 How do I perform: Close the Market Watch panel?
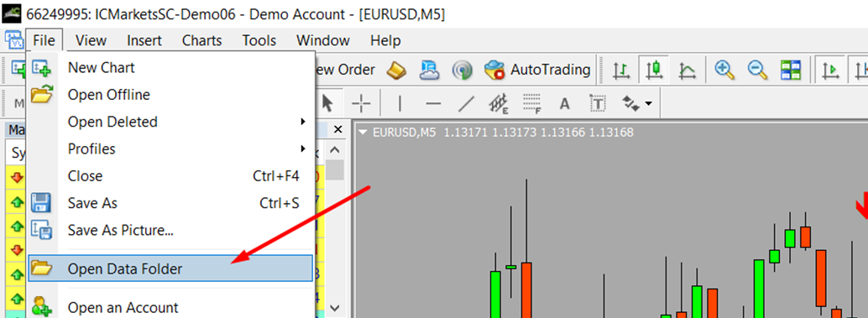pos(338,129)
